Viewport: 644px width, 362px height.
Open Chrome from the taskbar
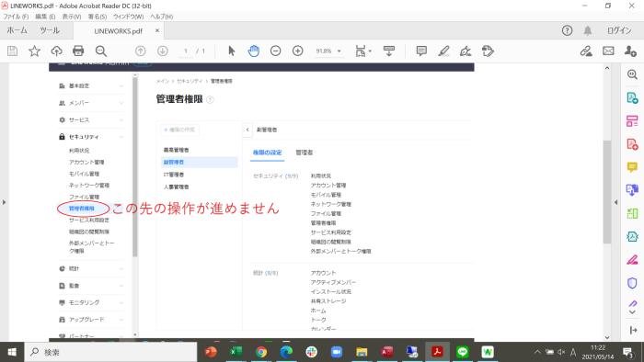pos(260,352)
